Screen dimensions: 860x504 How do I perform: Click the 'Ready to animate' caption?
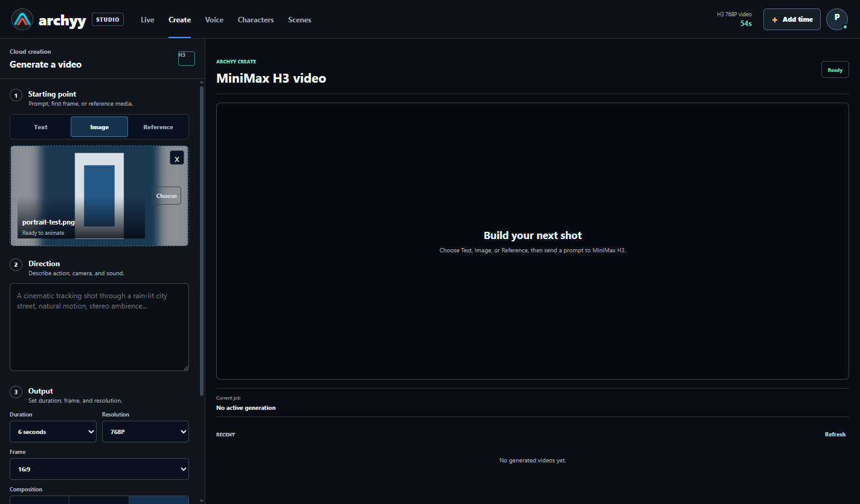(x=43, y=233)
